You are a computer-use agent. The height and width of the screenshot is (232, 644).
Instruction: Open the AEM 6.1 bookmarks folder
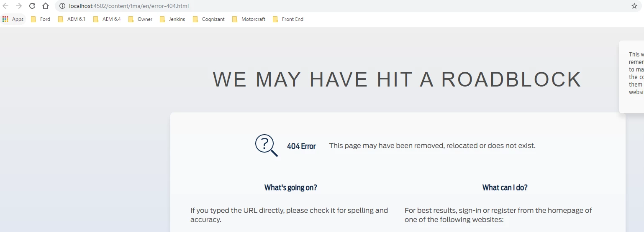[72, 19]
